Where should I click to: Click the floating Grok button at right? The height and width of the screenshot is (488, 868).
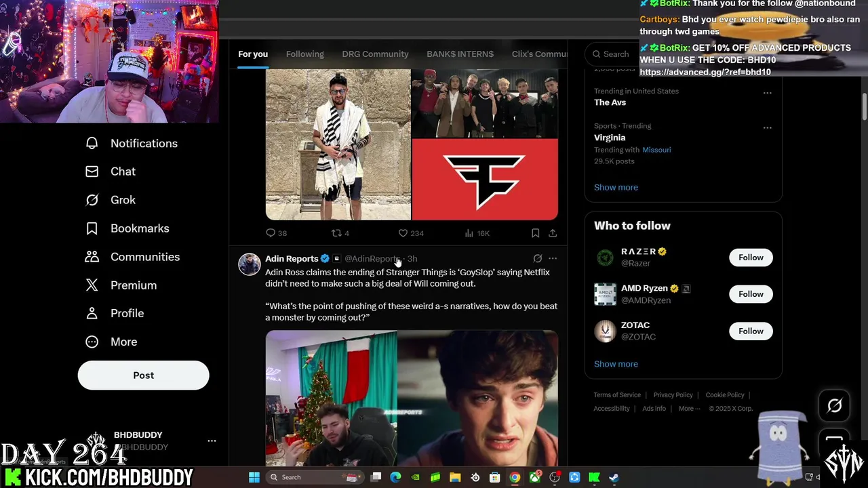click(834, 405)
